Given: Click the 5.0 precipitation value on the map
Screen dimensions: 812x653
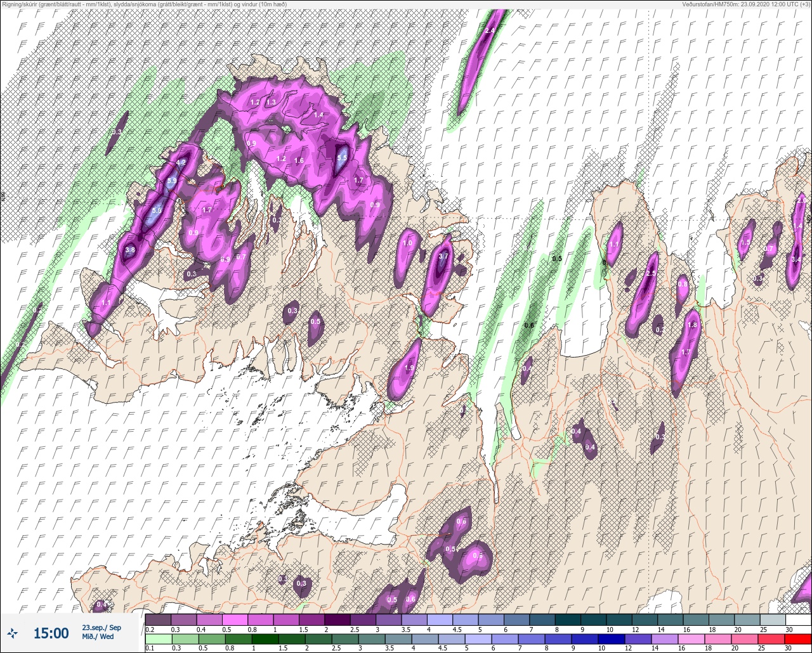Looking at the screenshot, I should click(x=157, y=210).
